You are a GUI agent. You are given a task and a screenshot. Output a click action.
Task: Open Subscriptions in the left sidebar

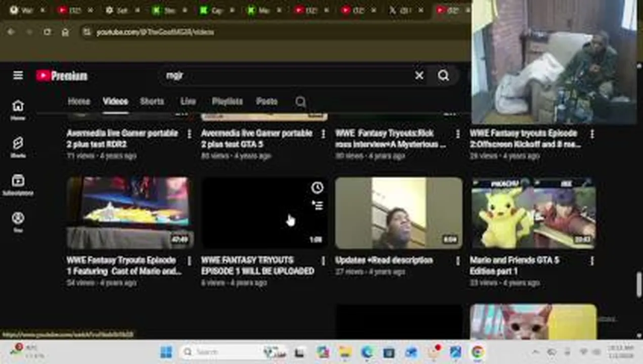pyautogui.click(x=18, y=185)
